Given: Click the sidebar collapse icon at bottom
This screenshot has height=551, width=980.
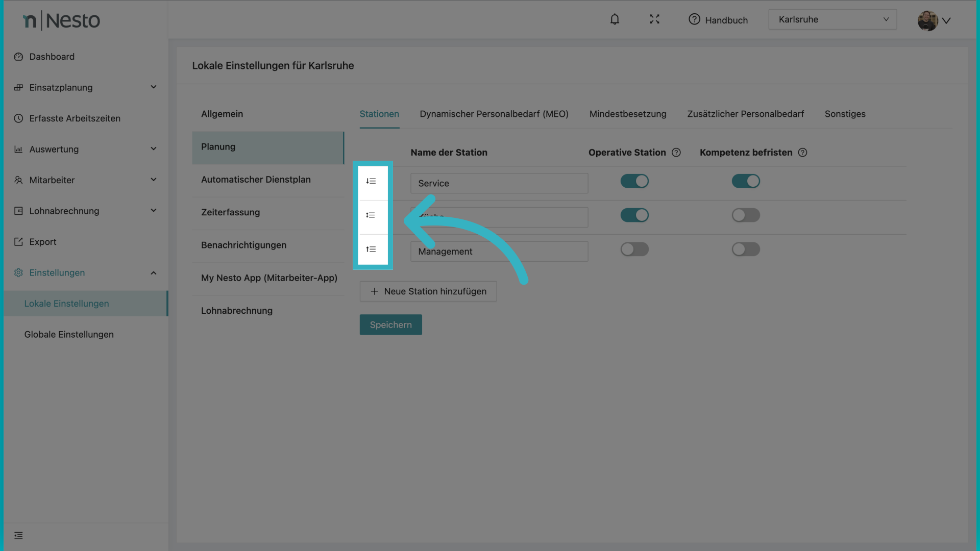Looking at the screenshot, I should (18, 536).
